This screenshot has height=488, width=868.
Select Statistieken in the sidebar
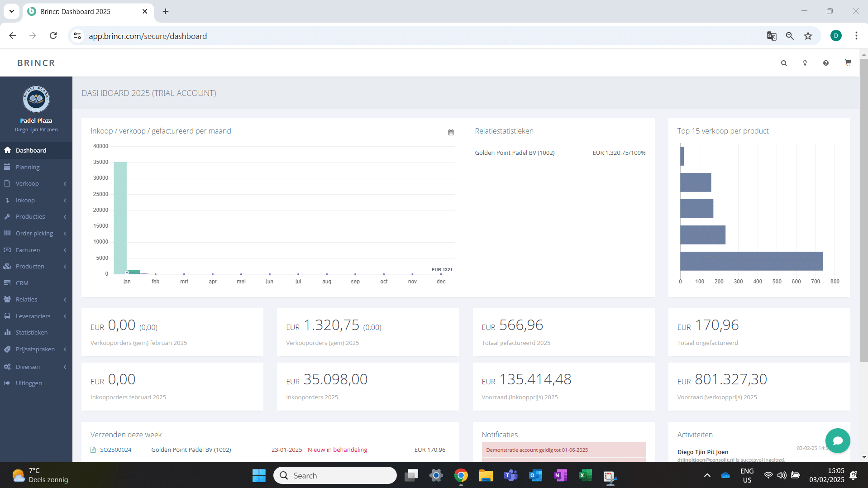tap(32, 333)
